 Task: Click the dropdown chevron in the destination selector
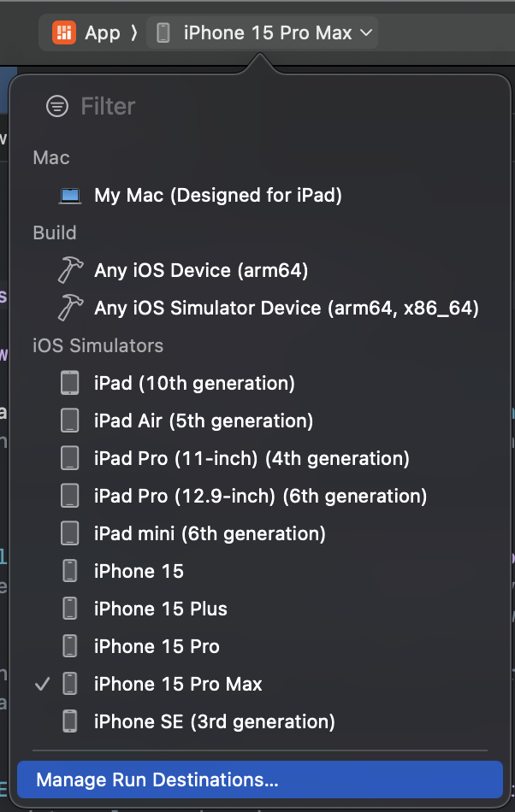(x=367, y=33)
